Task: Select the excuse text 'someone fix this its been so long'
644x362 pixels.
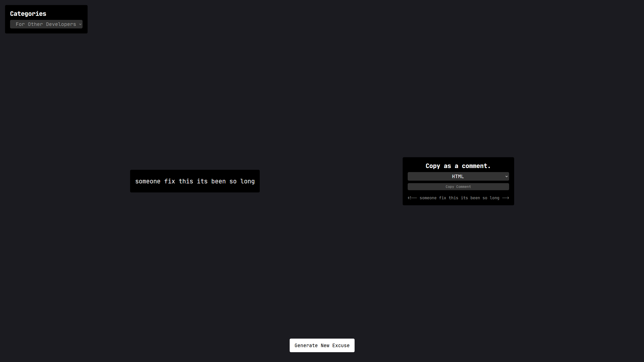Action: pyautogui.click(x=195, y=181)
